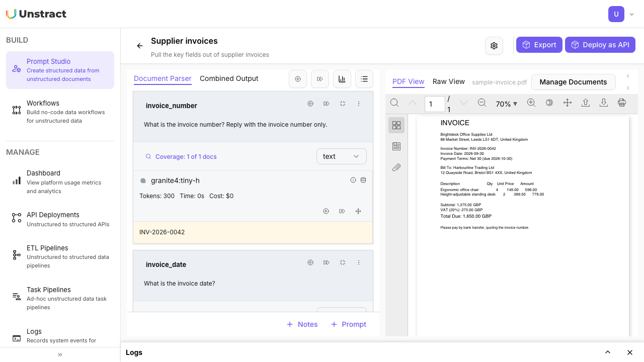This screenshot has width=644, height=362.
Task: Select the Document Parser tab
Action: [x=163, y=78]
